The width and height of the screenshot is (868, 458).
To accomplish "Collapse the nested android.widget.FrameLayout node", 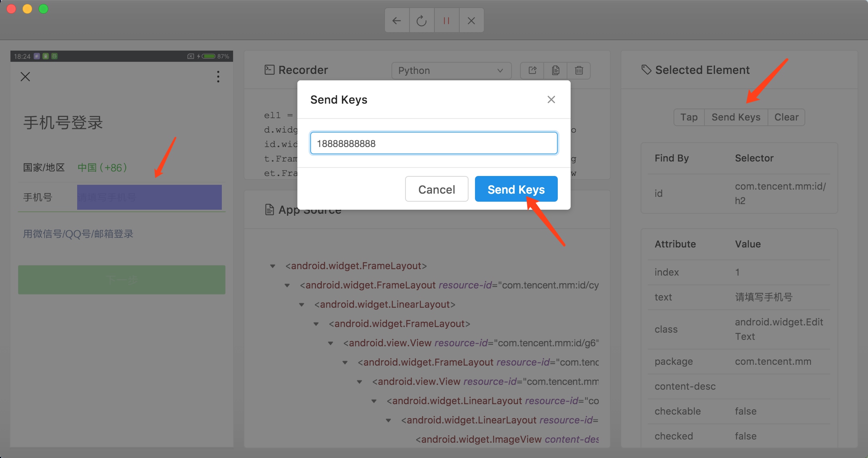I will 316,324.
